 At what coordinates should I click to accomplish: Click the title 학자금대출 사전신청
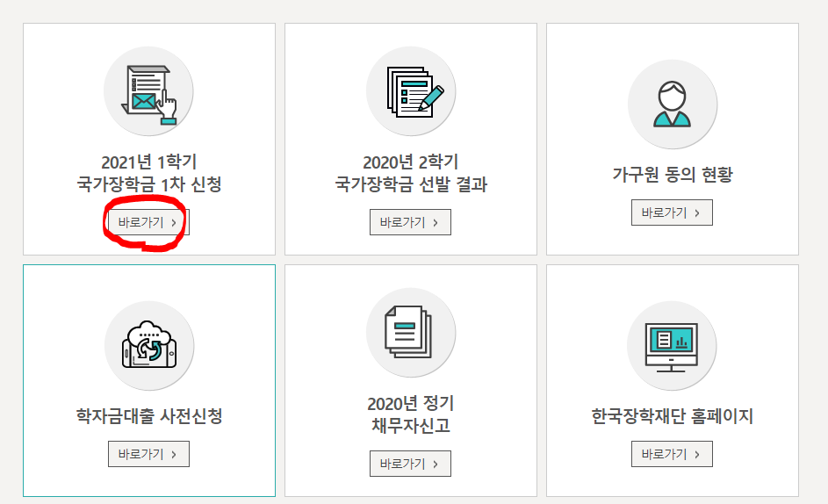point(149,416)
